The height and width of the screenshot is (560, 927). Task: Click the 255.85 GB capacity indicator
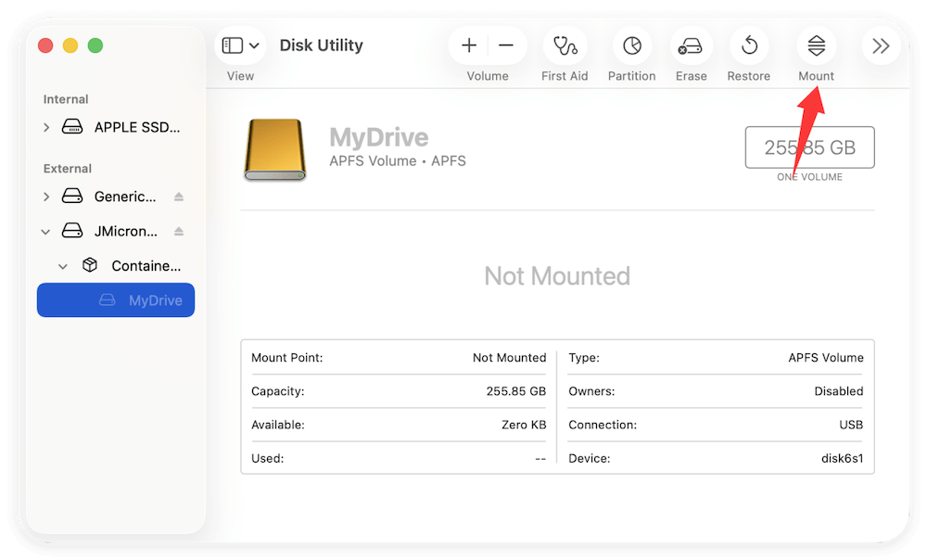809,146
